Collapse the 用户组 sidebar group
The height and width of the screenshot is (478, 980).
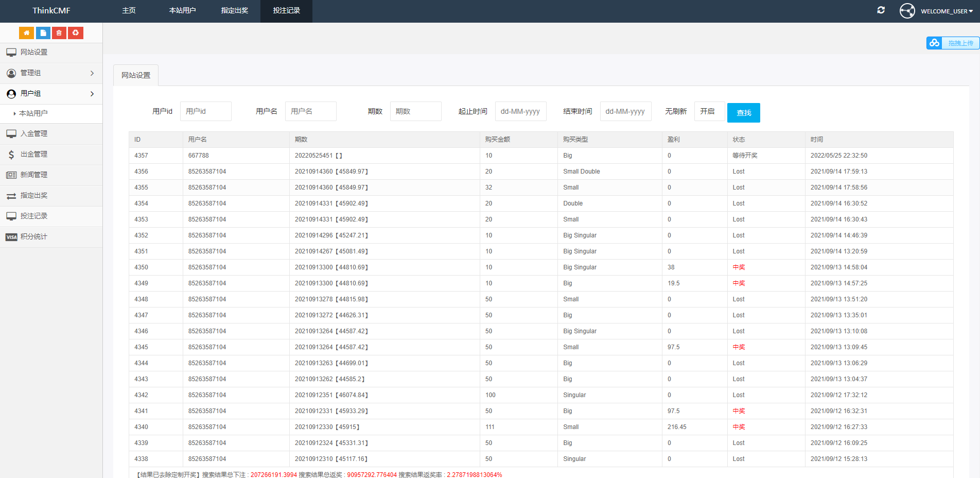[51, 94]
